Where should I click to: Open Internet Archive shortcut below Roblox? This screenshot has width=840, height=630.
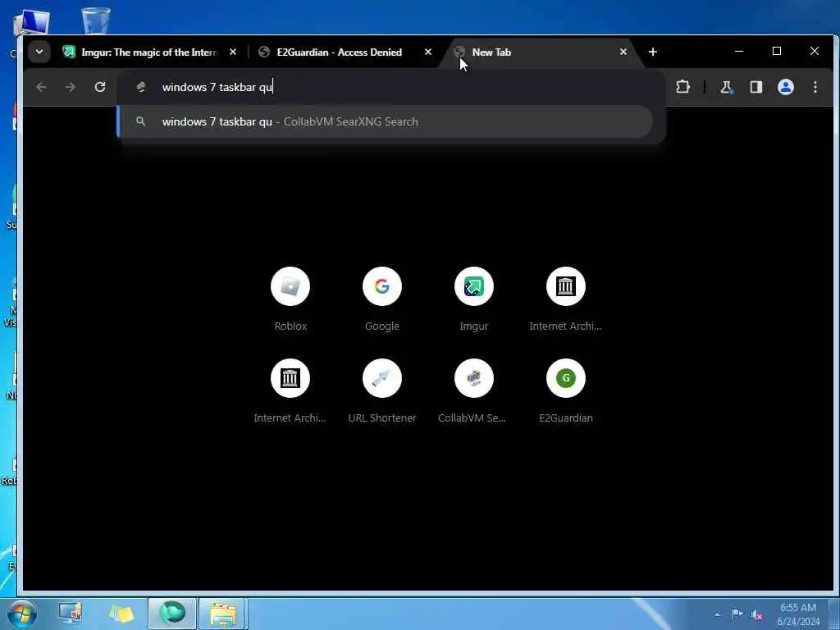(290, 378)
